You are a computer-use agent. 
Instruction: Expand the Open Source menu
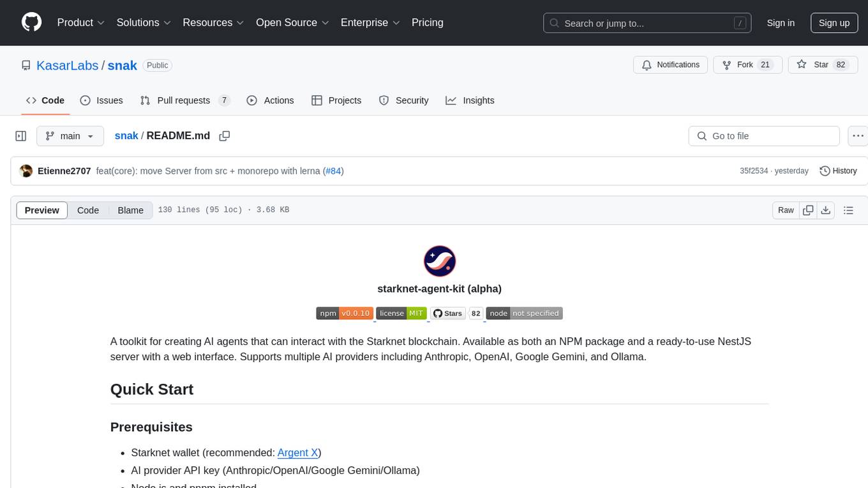(x=292, y=22)
